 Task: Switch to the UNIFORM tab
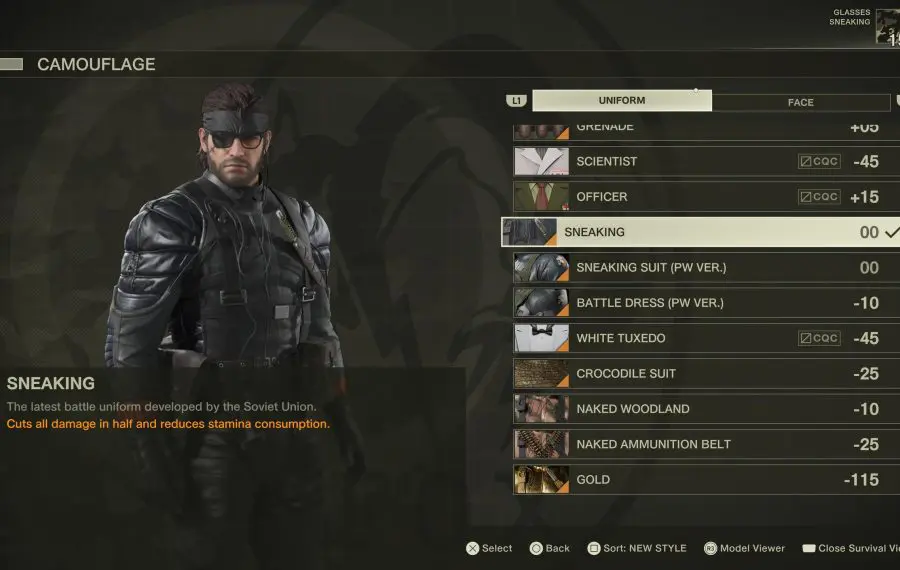tap(622, 100)
